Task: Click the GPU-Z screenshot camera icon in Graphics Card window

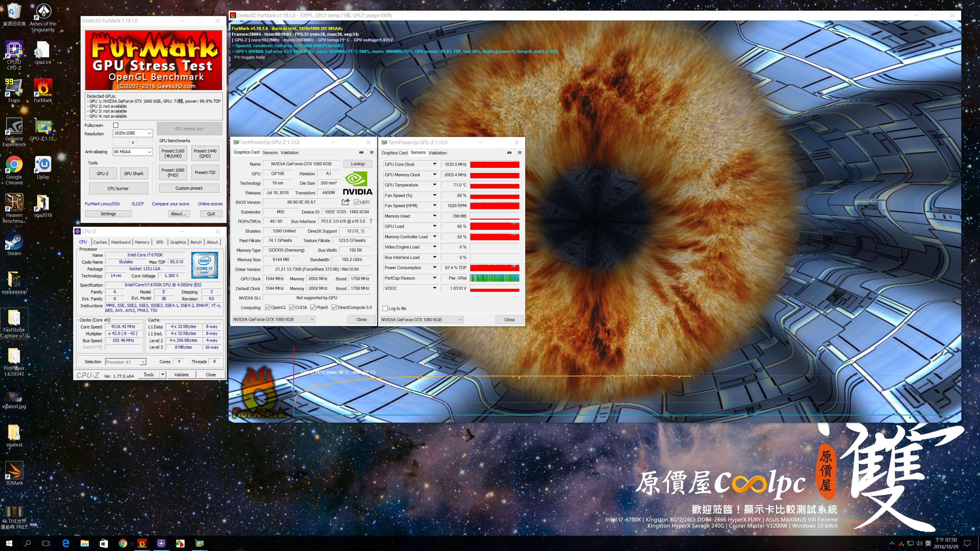Action: tap(361, 152)
